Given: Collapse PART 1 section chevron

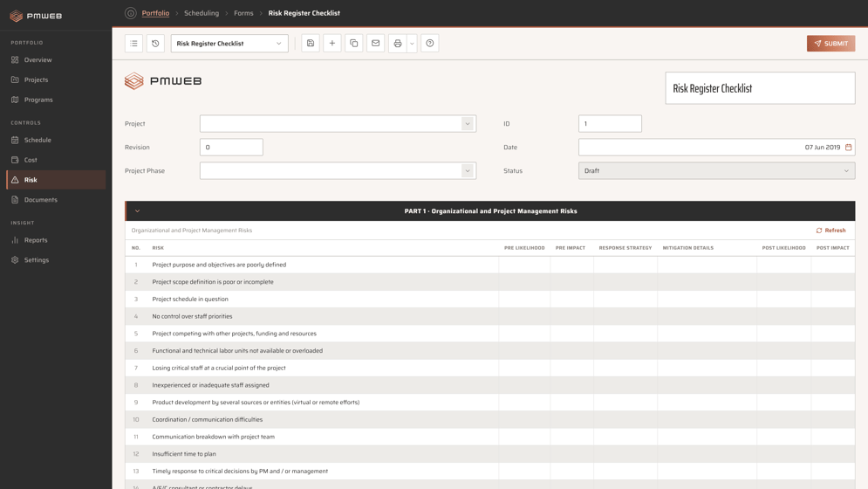Looking at the screenshot, I should pyautogui.click(x=137, y=211).
